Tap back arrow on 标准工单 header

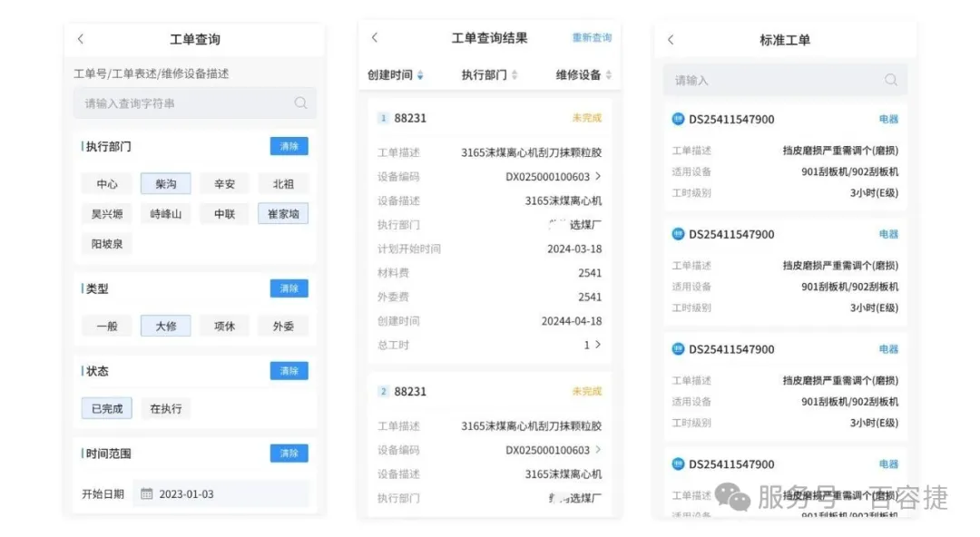coord(671,40)
